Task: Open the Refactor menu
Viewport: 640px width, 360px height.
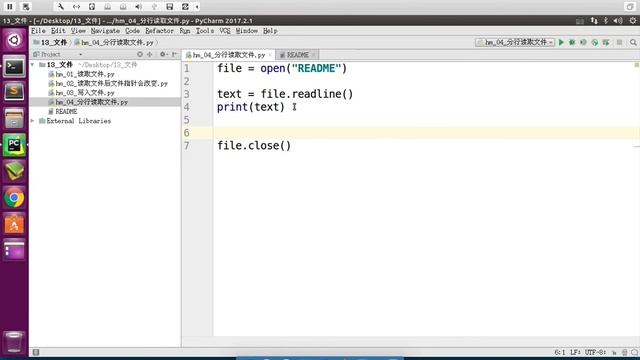Action: 159,31
